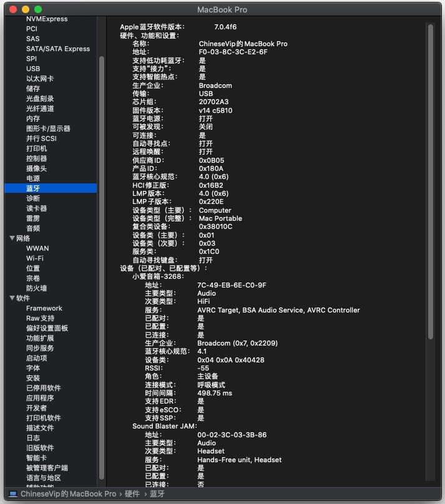Image resolution: width=445 pixels, height=504 pixels.
Task: Select Framework under 软件
Action: pos(44,308)
